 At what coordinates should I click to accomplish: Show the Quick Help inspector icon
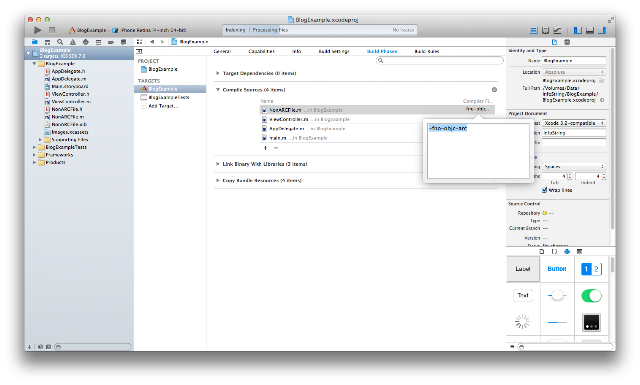tap(567, 42)
